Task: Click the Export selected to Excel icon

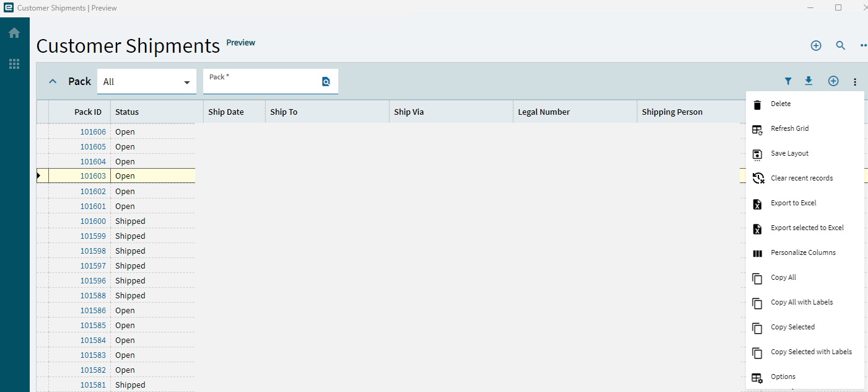Action: (757, 229)
